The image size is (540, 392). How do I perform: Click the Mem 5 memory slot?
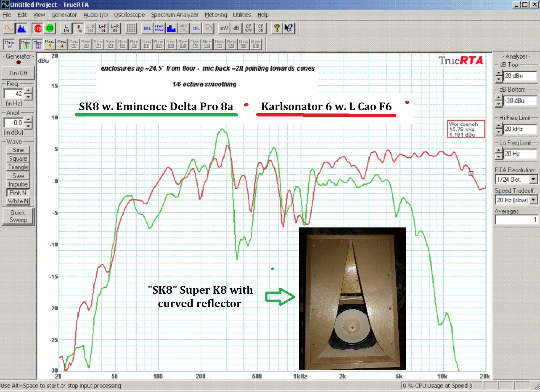[x=74, y=44]
